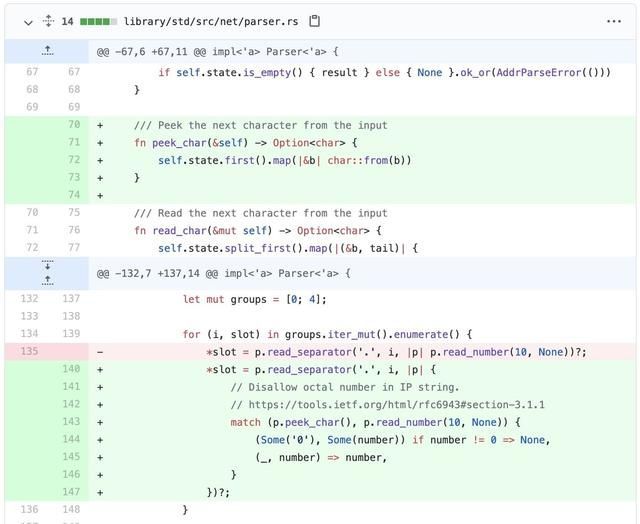Click the hunk header '@@ -132,7 +137,14'
Viewport: 640px width, 524px height.
tap(224, 273)
